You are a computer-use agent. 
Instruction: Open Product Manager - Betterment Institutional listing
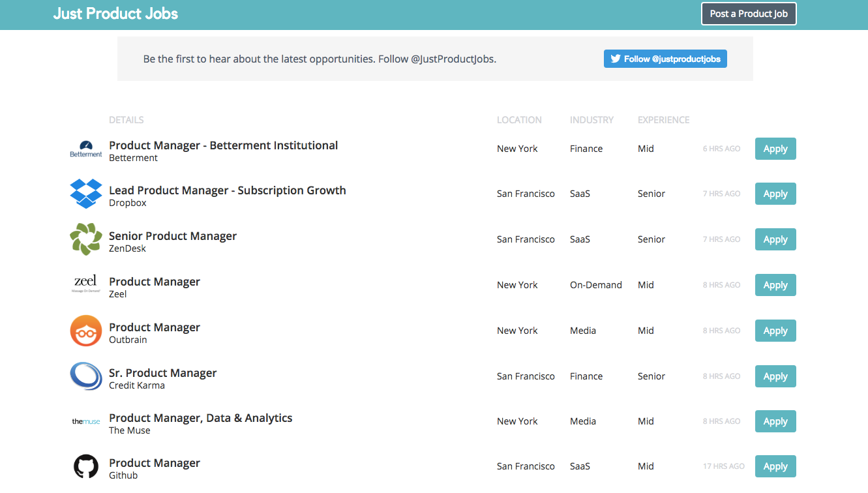pyautogui.click(x=223, y=145)
